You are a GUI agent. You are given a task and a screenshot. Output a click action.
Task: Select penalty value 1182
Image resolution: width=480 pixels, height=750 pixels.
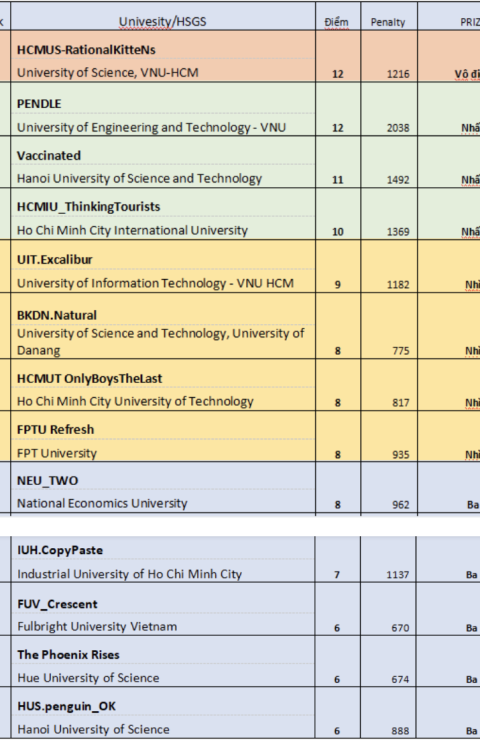pos(398,285)
